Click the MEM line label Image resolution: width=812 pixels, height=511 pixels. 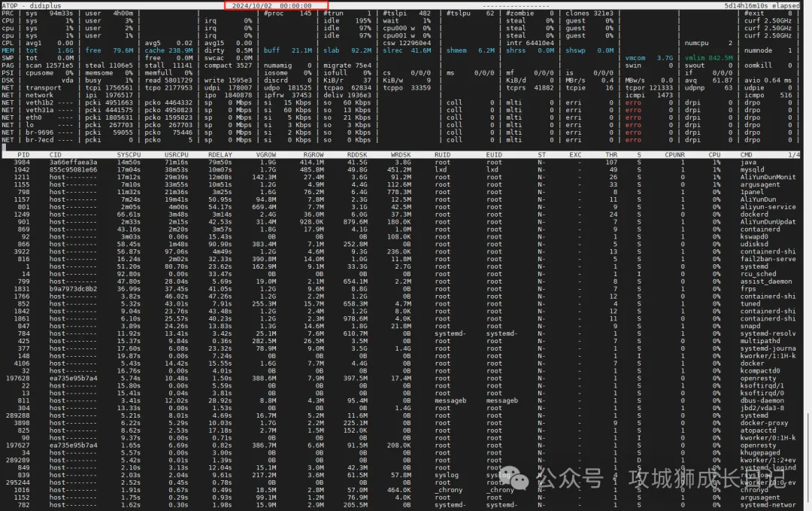pyautogui.click(x=8, y=50)
